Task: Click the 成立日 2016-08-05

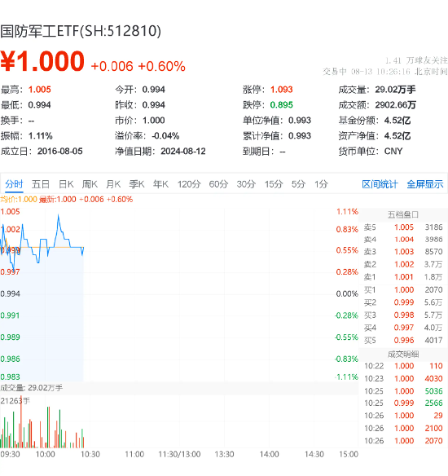Action: click(x=60, y=151)
